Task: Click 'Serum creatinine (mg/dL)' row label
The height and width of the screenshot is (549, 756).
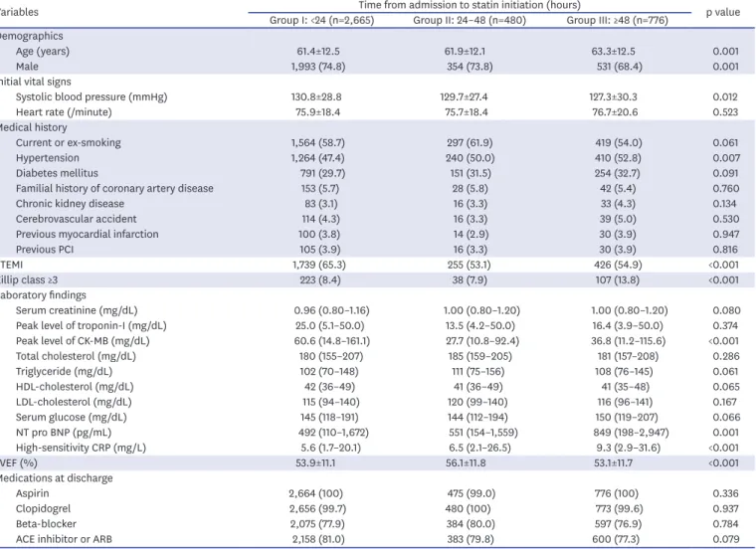Action: pos(77,310)
